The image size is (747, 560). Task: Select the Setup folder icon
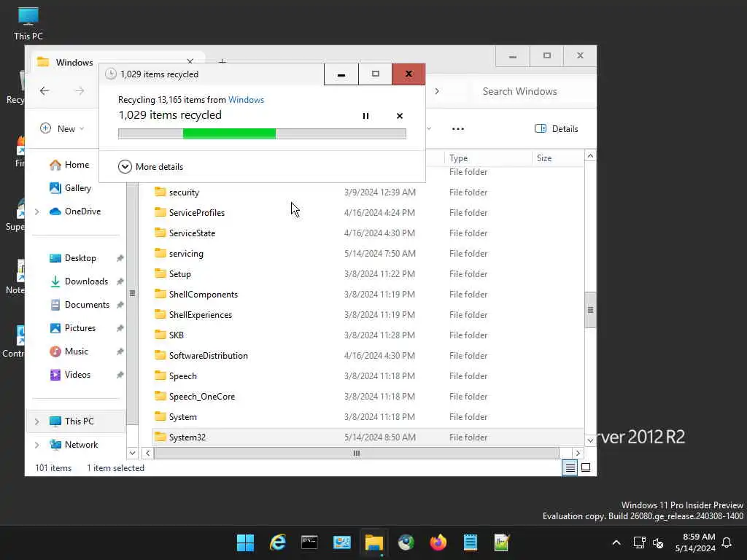click(160, 274)
